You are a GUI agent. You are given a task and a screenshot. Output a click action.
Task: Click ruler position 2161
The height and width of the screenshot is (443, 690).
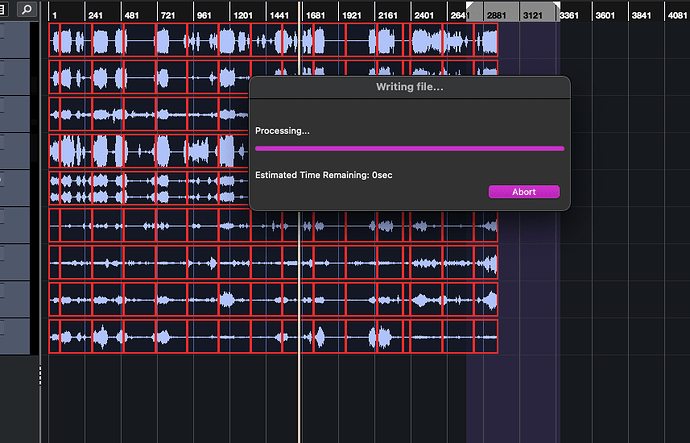(x=388, y=15)
